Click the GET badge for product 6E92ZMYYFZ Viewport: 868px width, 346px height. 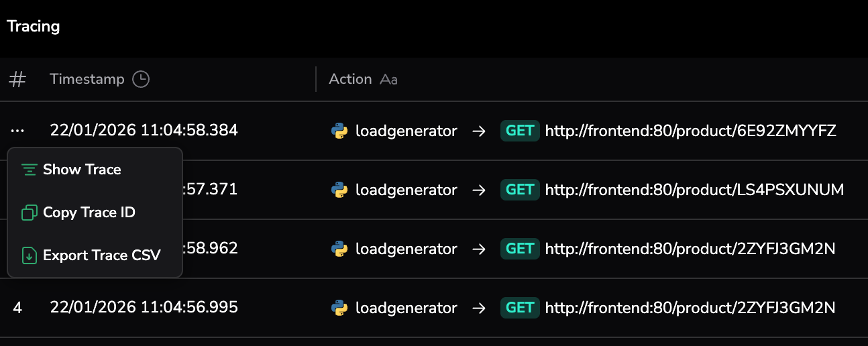coord(520,131)
